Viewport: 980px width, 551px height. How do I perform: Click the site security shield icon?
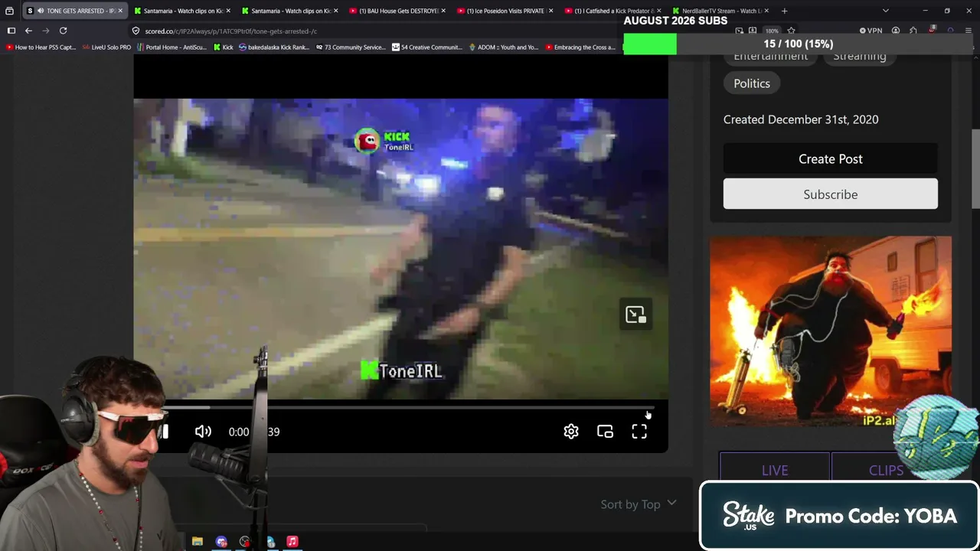tap(136, 31)
